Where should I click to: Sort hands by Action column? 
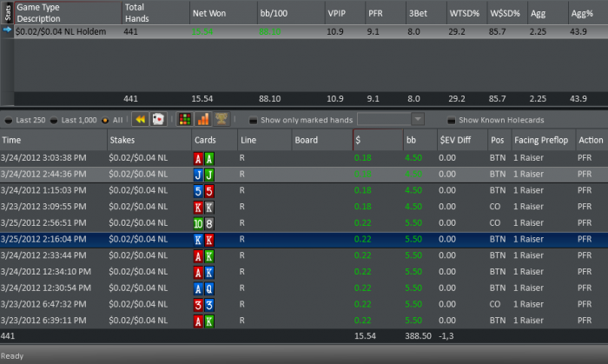pyautogui.click(x=591, y=140)
